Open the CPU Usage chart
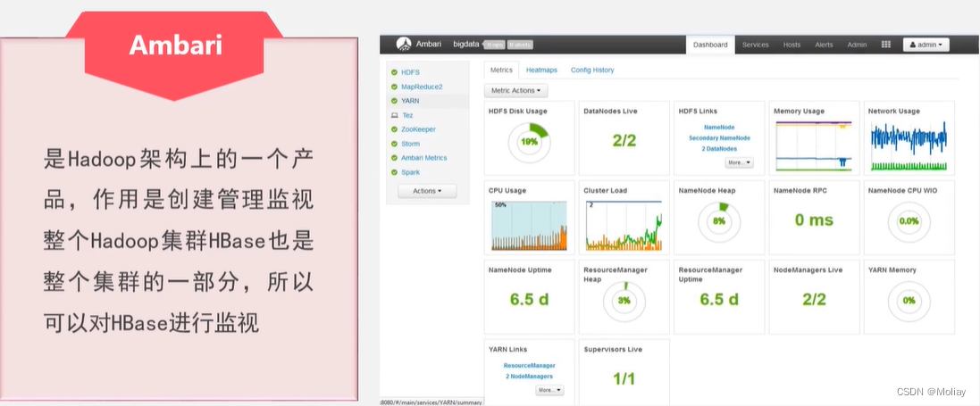This screenshot has width=980, height=406. pyautogui.click(x=529, y=226)
